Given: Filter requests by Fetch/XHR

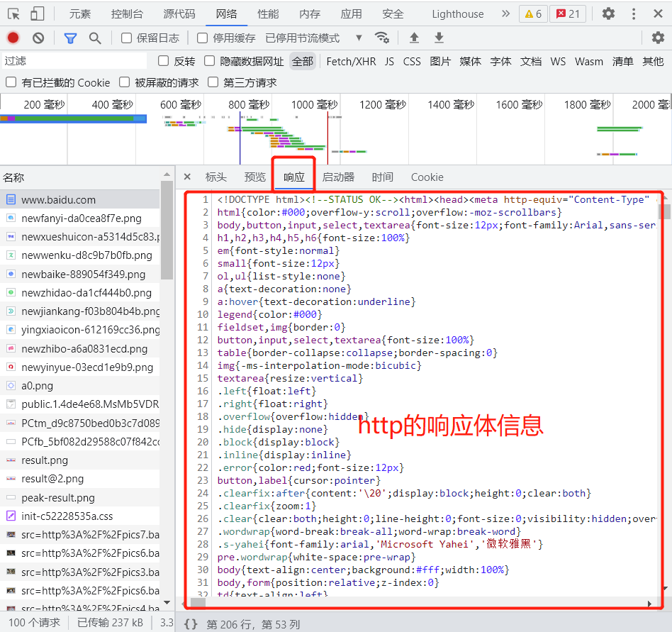Looking at the screenshot, I should [351, 61].
